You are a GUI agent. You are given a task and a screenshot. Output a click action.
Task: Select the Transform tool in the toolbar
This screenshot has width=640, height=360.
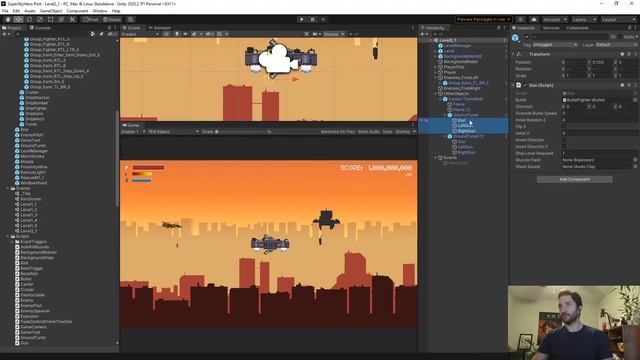click(x=61, y=19)
